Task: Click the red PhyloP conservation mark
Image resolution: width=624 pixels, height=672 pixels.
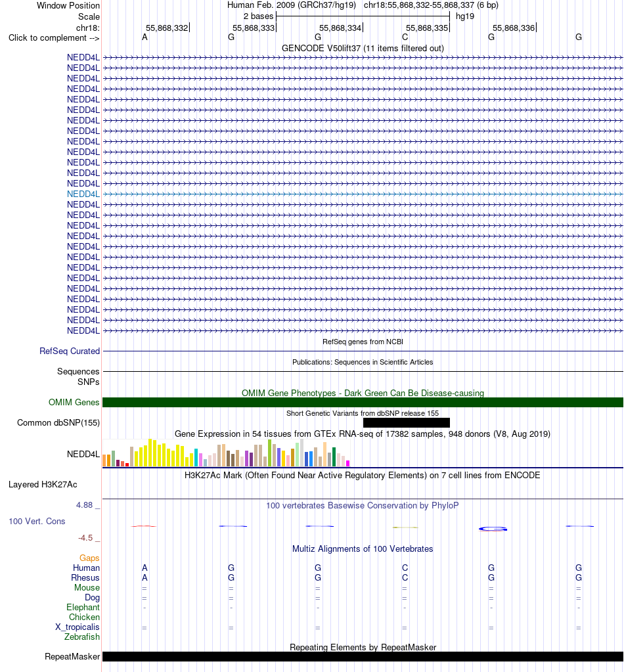Action: coord(144,526)
